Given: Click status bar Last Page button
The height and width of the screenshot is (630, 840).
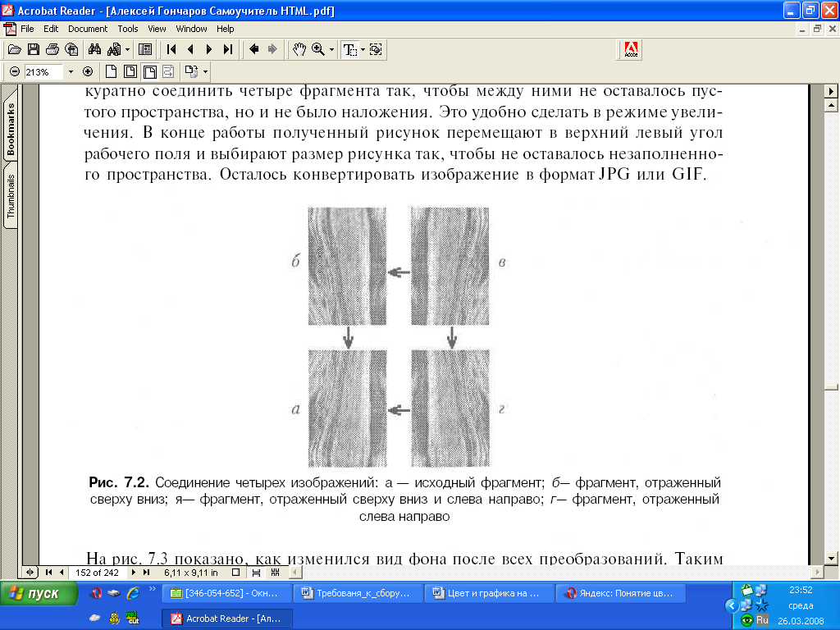Looking at the screenshot, I should (x=146, y=573).
